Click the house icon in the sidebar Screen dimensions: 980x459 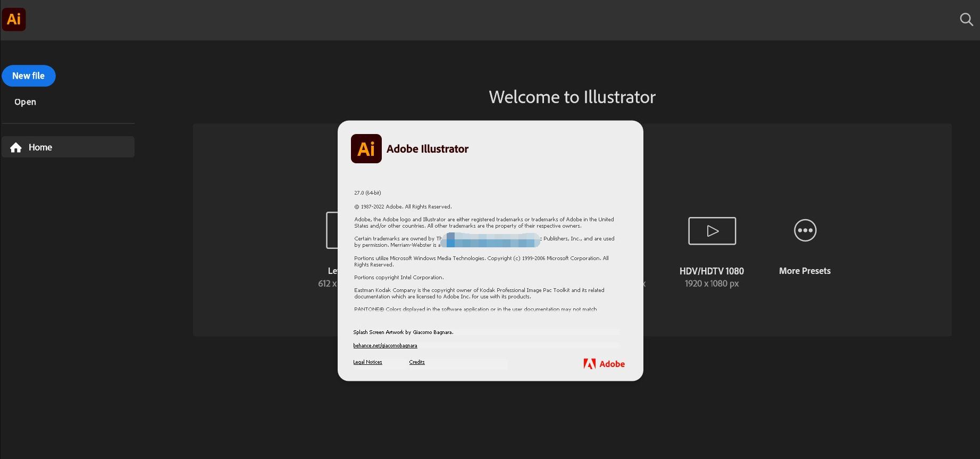pos(16,147)
